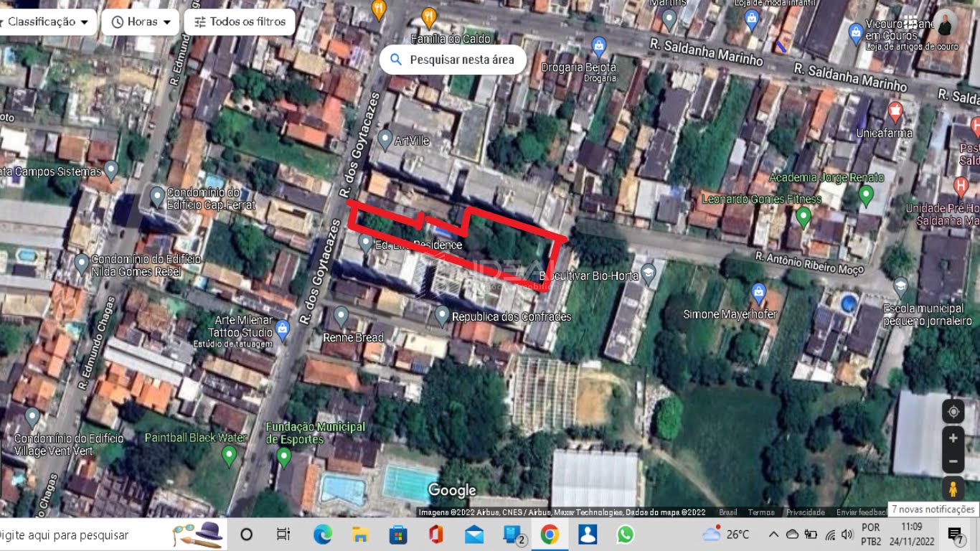Image resolution: width=980 pixels, height=551 pixels.
Task: Zoom in on the map
Action: coord(953,438)
